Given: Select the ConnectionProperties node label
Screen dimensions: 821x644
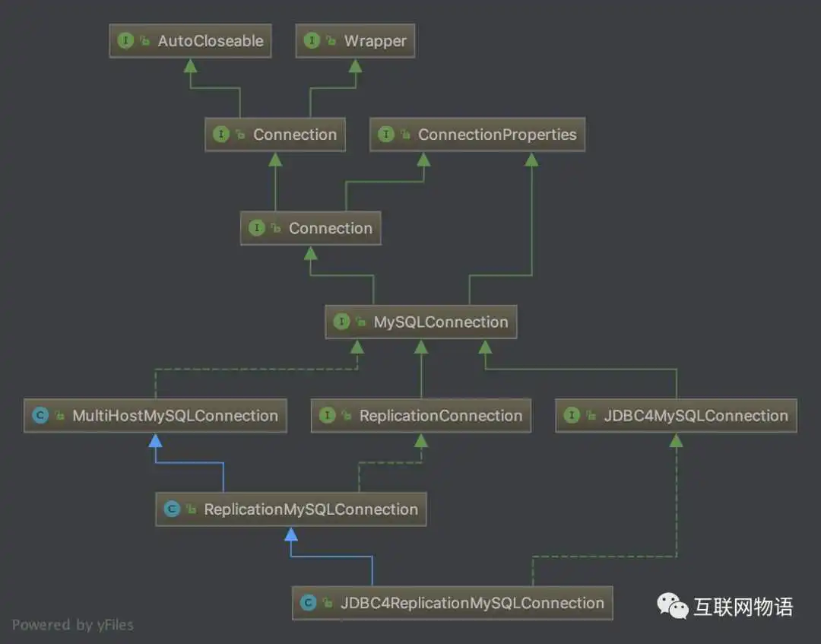Looking at the screenshot, I should (x=497, y=135).
